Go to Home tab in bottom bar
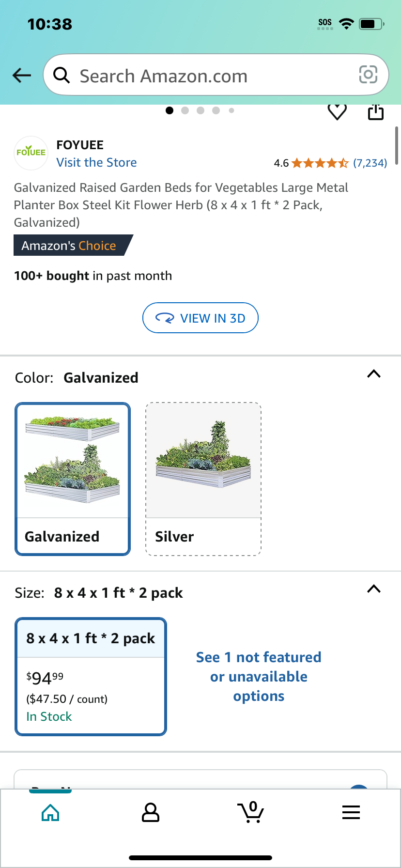The width and height of the screenshot is (401, 868). [50, 812]
